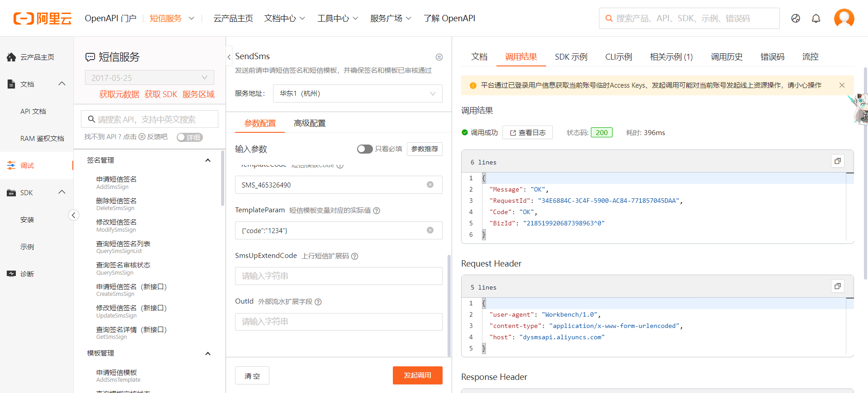The width and height of the screenshot is (868, 393).
Task: Click the SmsUpExtendCode input field
Action: 339,276
